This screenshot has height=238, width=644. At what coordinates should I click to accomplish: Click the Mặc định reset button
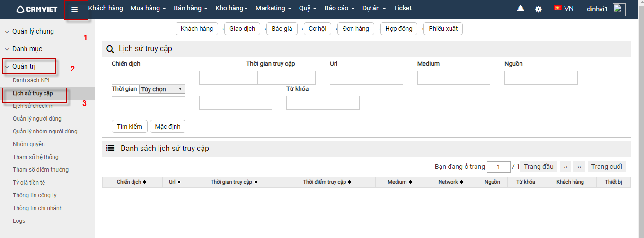click(x=168, y=126)
